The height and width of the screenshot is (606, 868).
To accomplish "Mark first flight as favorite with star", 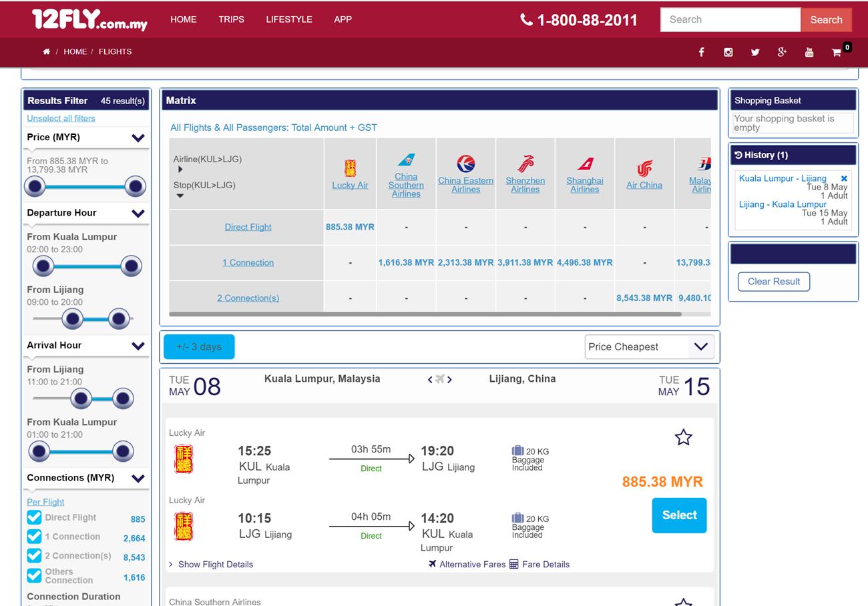I will (x=683, y=437).
